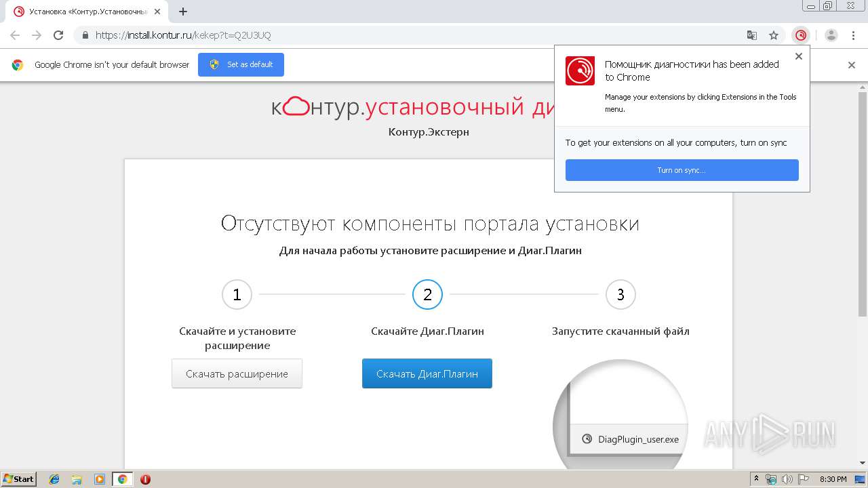Click the 8:30 PM clock
This screenshot has width=868, height=488.
point(833,479)
